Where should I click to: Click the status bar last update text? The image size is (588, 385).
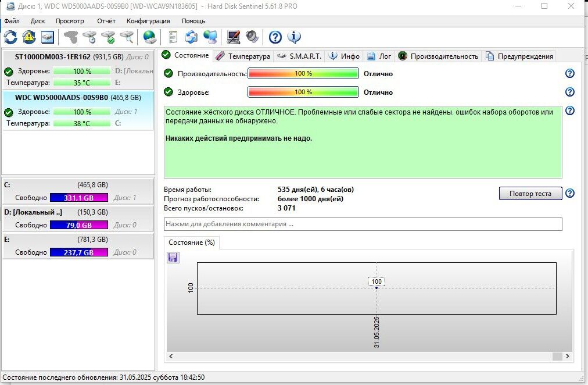click(103, 377)
